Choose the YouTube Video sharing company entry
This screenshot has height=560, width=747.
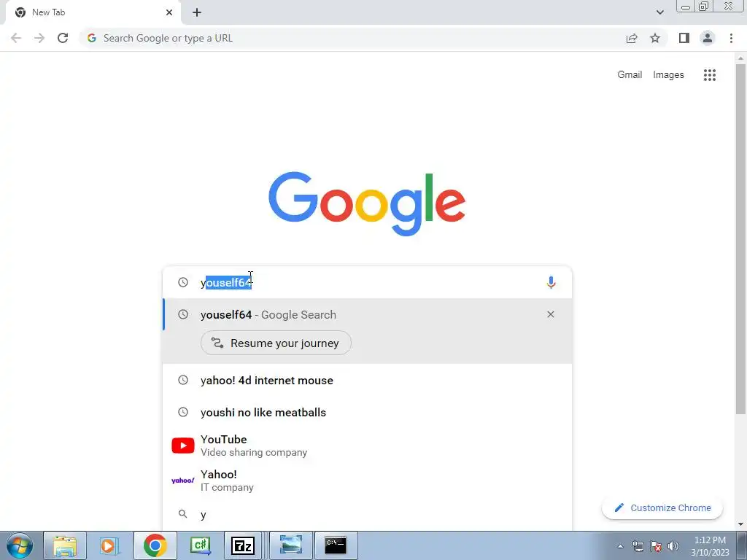point(368,446)
